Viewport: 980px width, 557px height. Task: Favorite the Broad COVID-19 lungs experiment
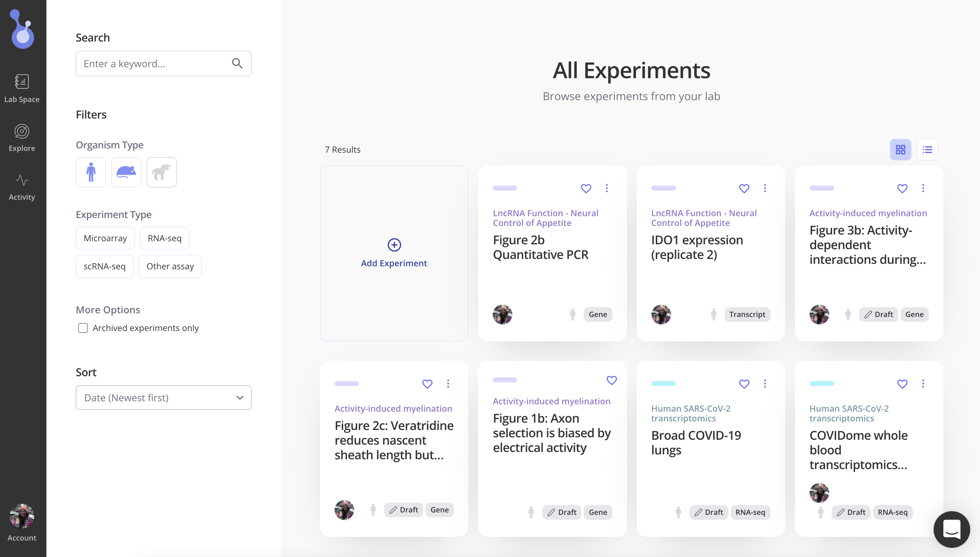click(744, 384)
